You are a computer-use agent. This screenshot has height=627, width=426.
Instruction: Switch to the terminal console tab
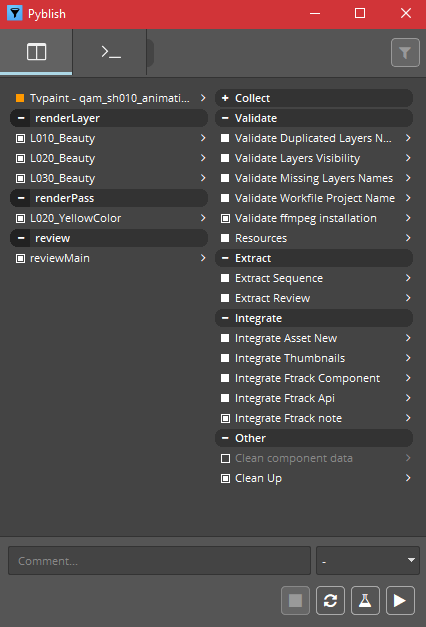[x=110, y=52]
